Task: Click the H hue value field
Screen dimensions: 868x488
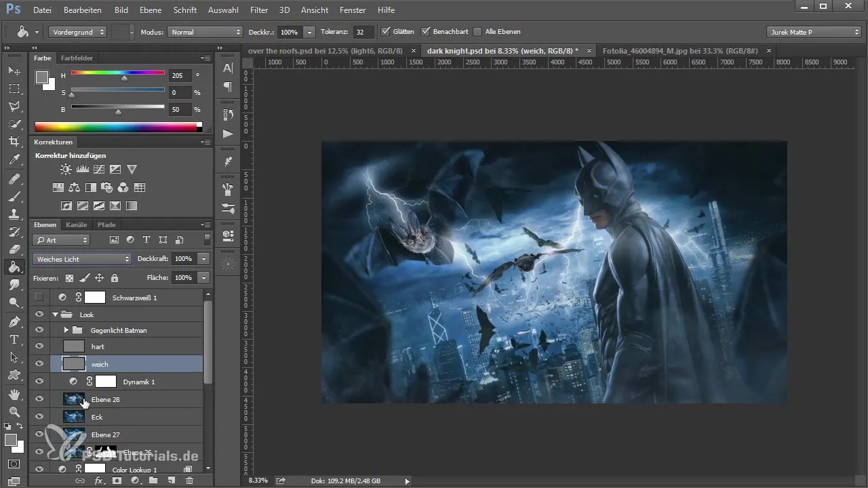Action: point(180,76)
